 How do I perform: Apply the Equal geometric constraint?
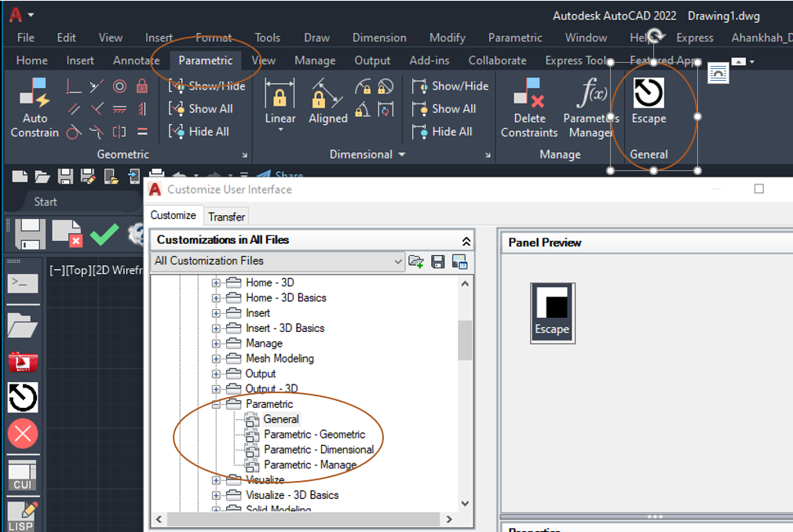click(142, 132)
